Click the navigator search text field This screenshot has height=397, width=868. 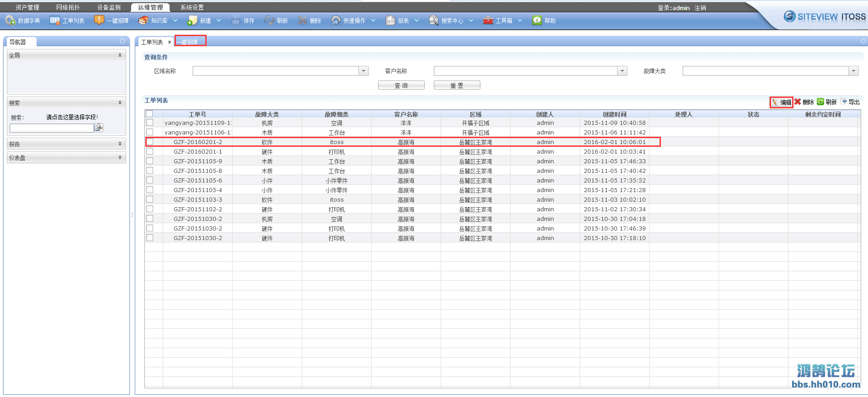click(x=52, y=128)
